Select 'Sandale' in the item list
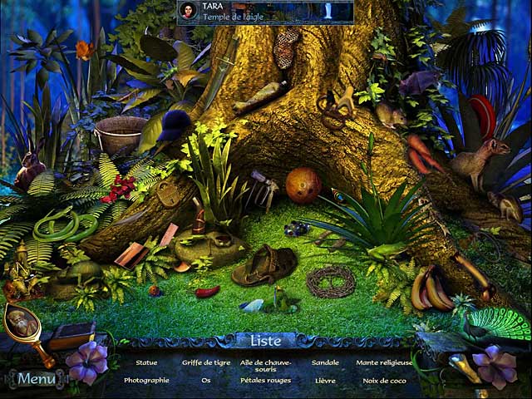This screenshot has width=532, height=399. (x=325, y=362)
